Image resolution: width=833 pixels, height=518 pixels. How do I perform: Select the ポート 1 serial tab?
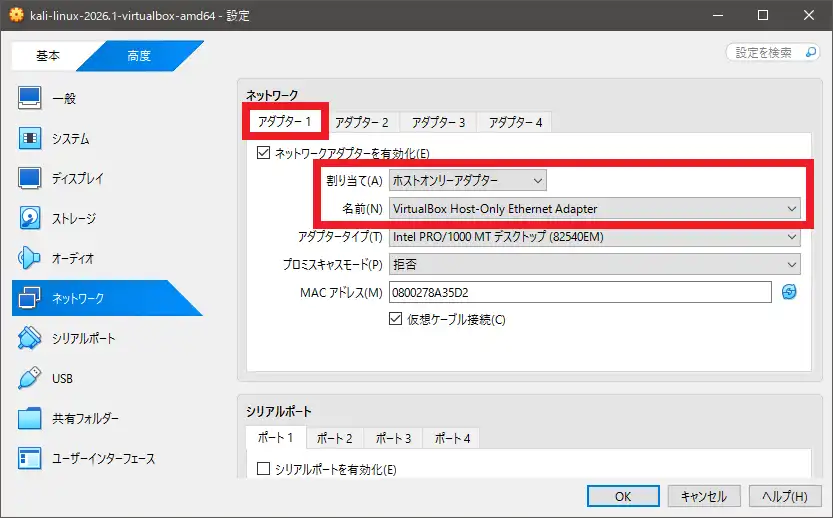[x=276, y=437]
